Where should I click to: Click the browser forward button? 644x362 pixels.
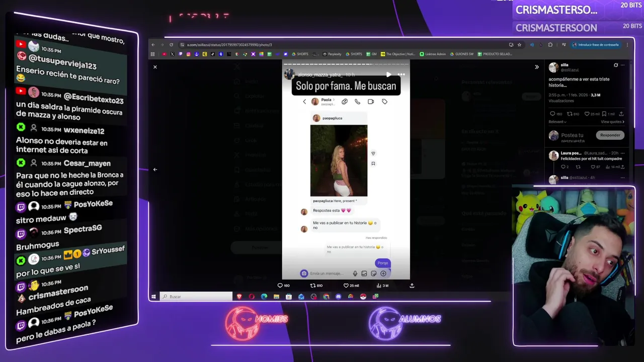tap(162, 45)
